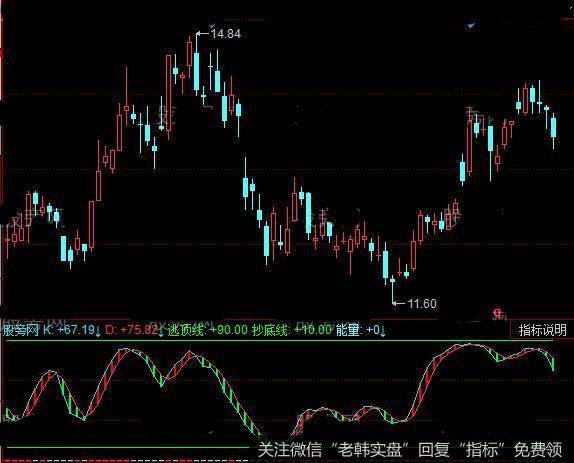
Task: Click the K: +67.19 indicator value
Action: coord(69,329)
